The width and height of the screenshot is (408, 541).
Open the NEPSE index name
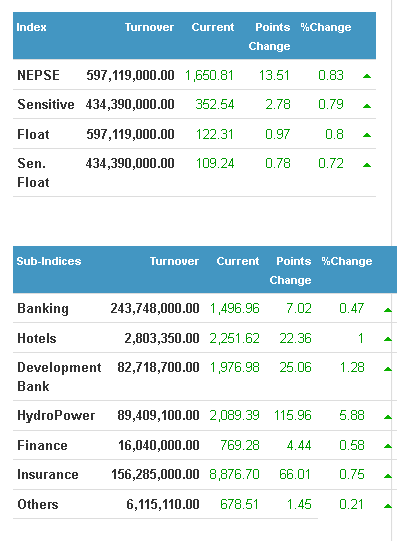(x=38, y=75)
